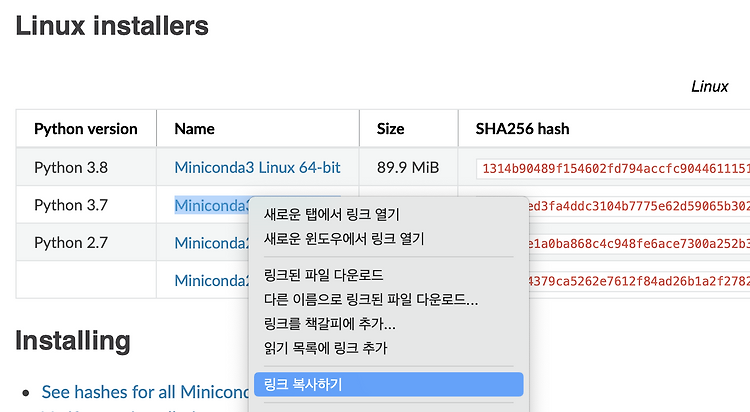Choose '새로운 윈도우에서 링크 열기' menu entry
The height and width of the screenshot is (412, 750).
pos(344,238)
